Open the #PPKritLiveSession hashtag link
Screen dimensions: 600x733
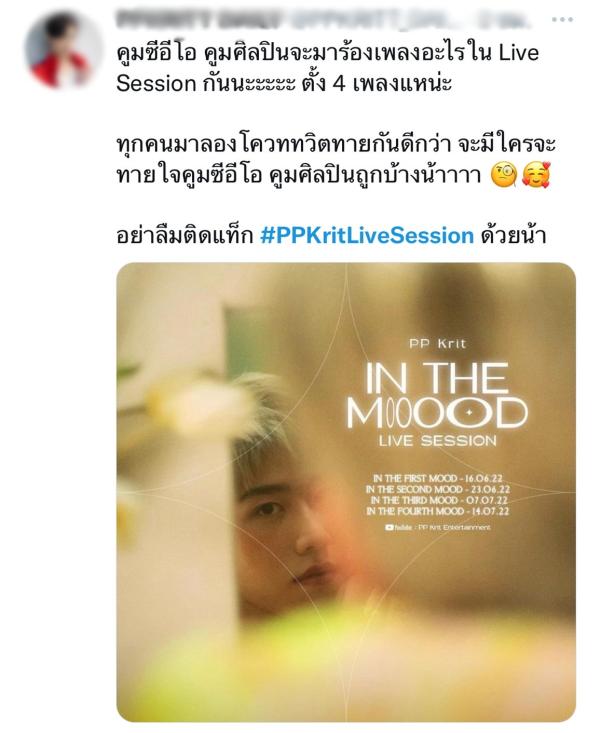point(367,235)
